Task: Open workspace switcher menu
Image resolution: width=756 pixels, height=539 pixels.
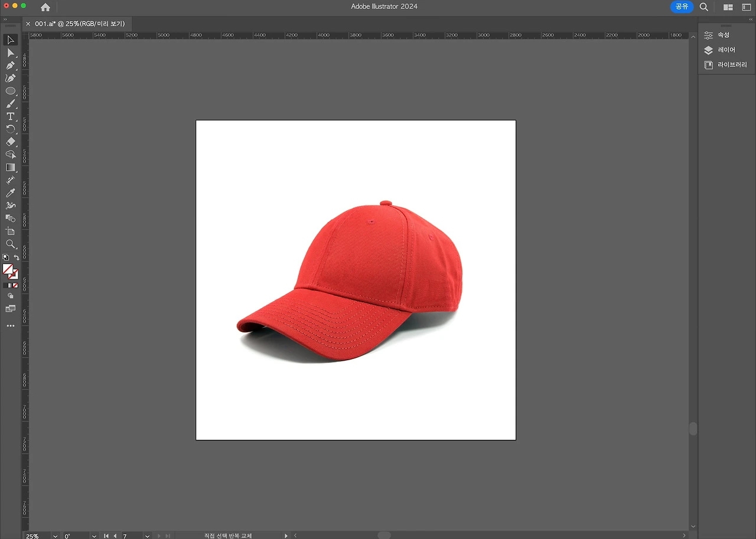Action: coord(747,7)
